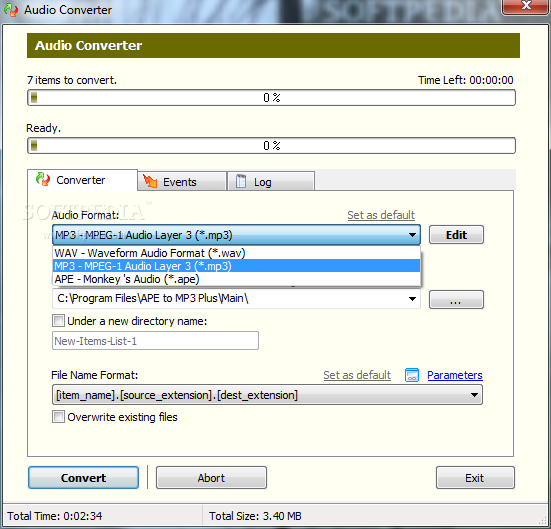Click Set as default for Audio Format
Image resolution: width=551 pixels, height=529 pixels.
(x=381, y=215)
